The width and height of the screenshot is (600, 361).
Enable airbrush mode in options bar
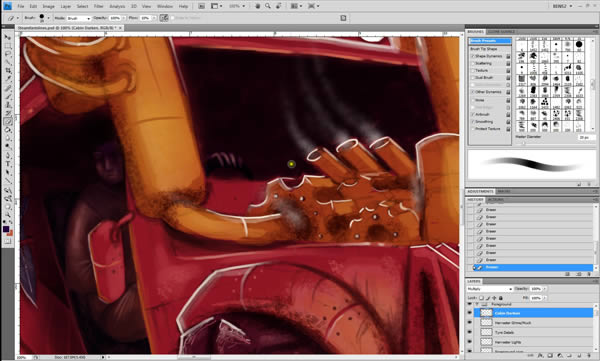(x=164, y=18)
